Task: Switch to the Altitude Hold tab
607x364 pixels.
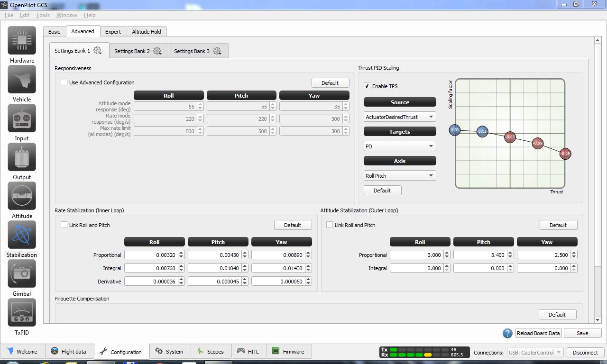Action: [147, 32]
